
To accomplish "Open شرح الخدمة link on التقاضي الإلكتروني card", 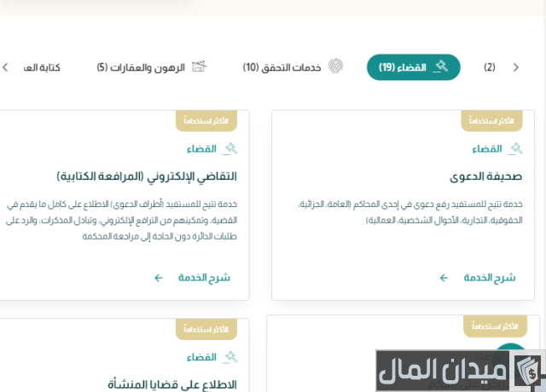I will click(204, 278).
